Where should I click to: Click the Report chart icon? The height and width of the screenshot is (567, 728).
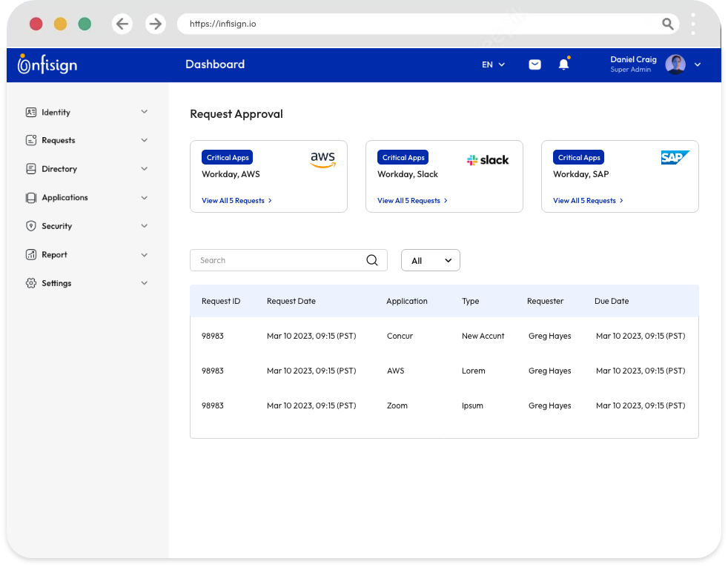pos(30,254)
